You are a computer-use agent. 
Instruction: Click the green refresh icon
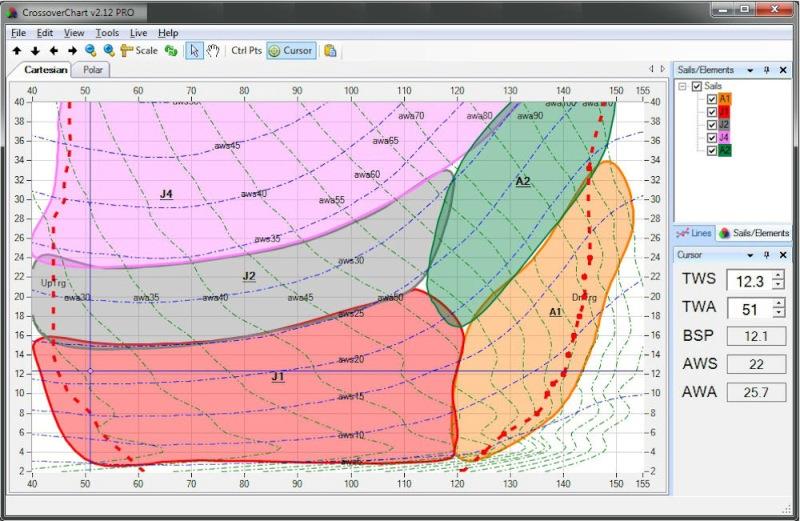tap(171, 51)
